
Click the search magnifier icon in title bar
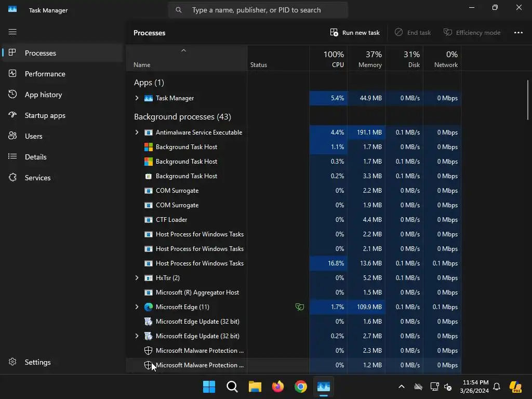(179, 10)
